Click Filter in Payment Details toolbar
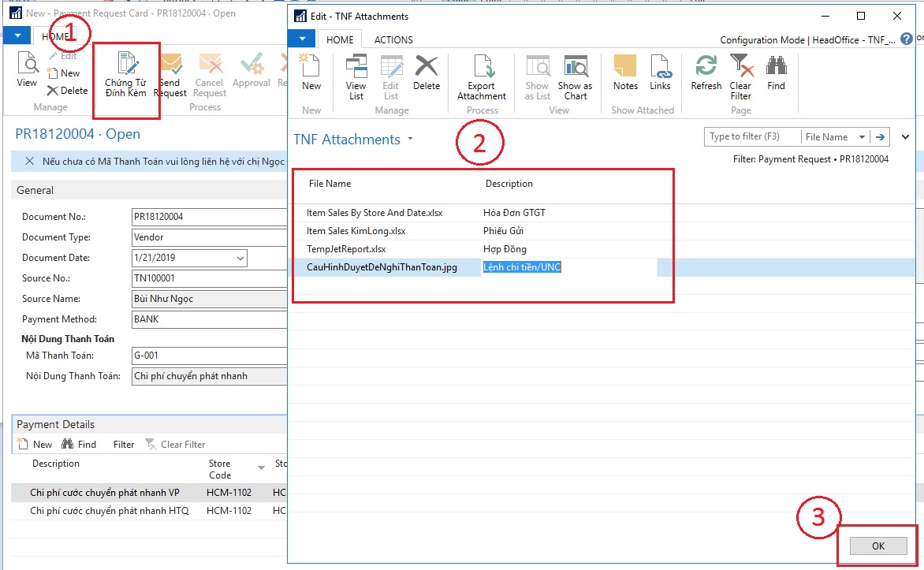 pos(124,444)
